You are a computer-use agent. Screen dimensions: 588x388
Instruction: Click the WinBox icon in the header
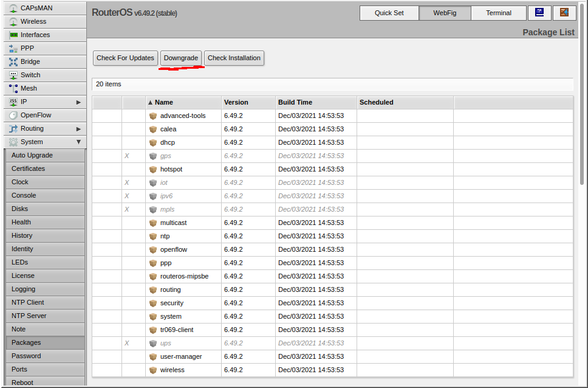pyautogui.click(x=564, y=13)
